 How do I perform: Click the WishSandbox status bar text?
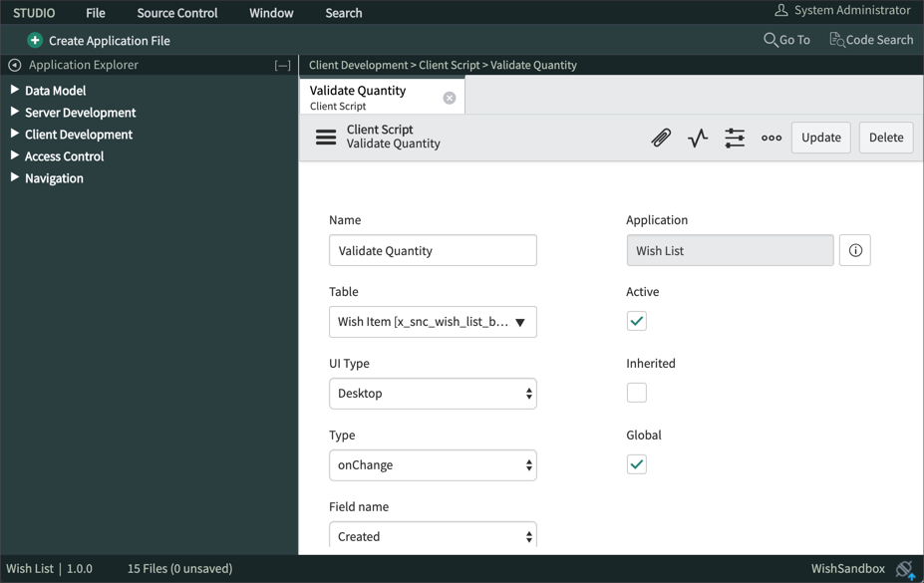pos(848,568)
